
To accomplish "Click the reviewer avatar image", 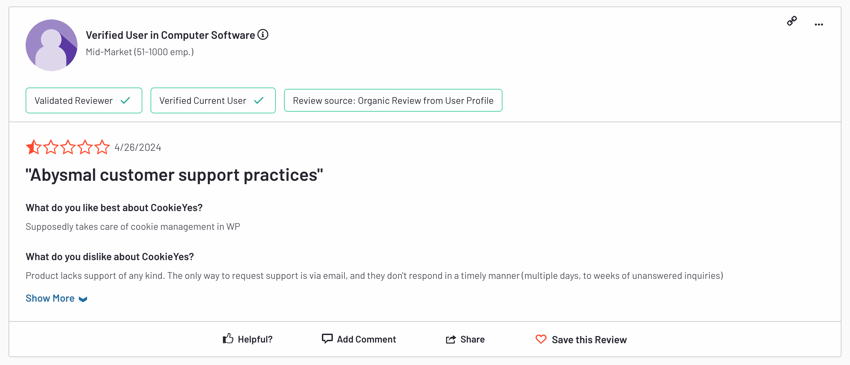I will pyautogui.click(x=51, y=45).
